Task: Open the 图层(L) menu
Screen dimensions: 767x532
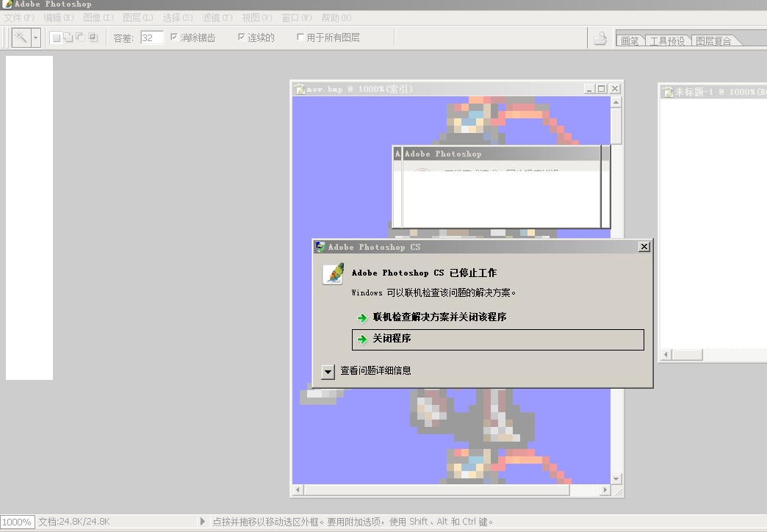Action: 138,18
